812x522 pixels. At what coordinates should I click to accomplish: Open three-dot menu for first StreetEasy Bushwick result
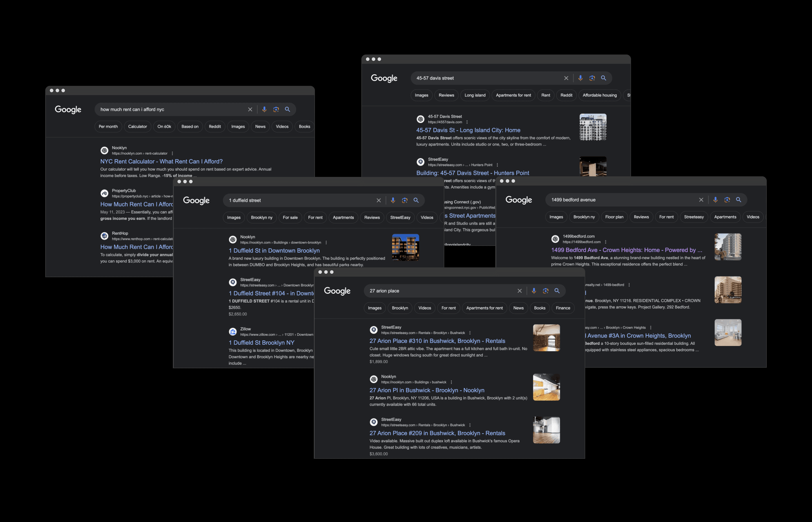click(x=470, y=333)
